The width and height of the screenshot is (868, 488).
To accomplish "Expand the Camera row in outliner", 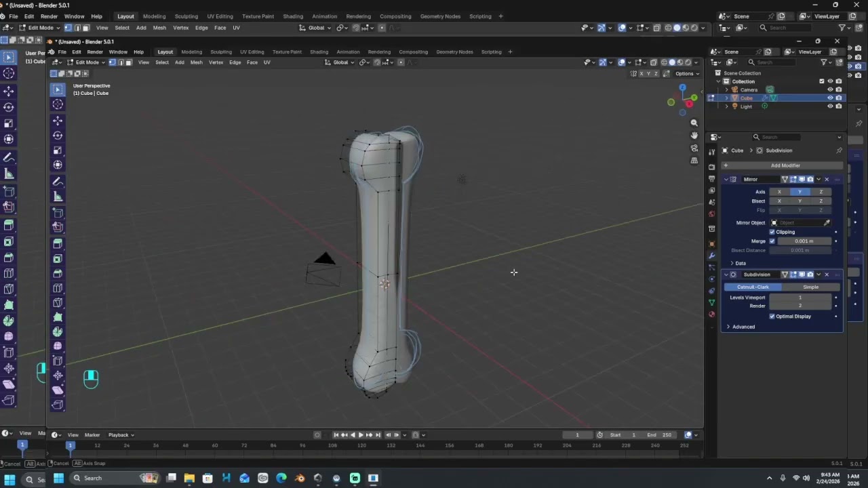I will coord(727,89).
